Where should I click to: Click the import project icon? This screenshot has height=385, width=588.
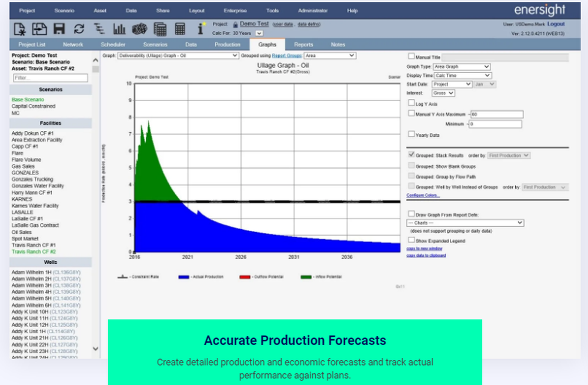tap(39, 29)
